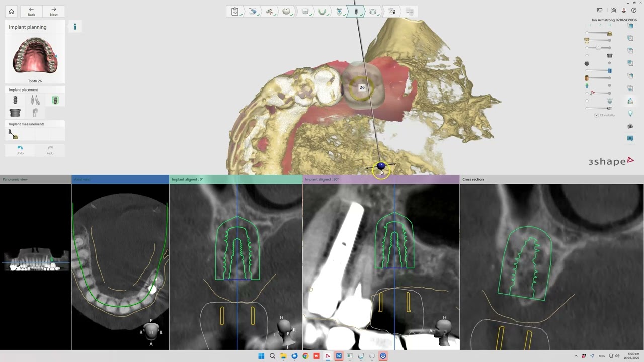The image size is (644, 362).
Task: Select the sleeve placement tool
Action: [15, 113]
